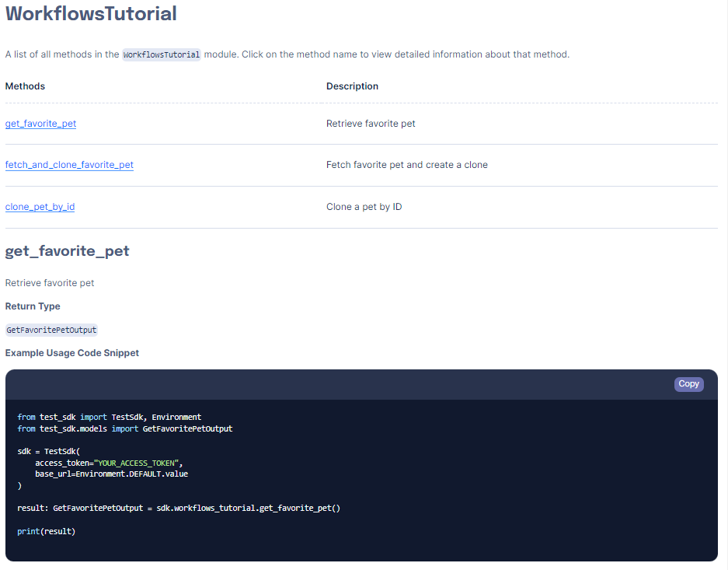Image resolution: width=728 pixels, height=570 pixels.
Task: Click the print(result) line in the snippet
Action: point(47,530)
